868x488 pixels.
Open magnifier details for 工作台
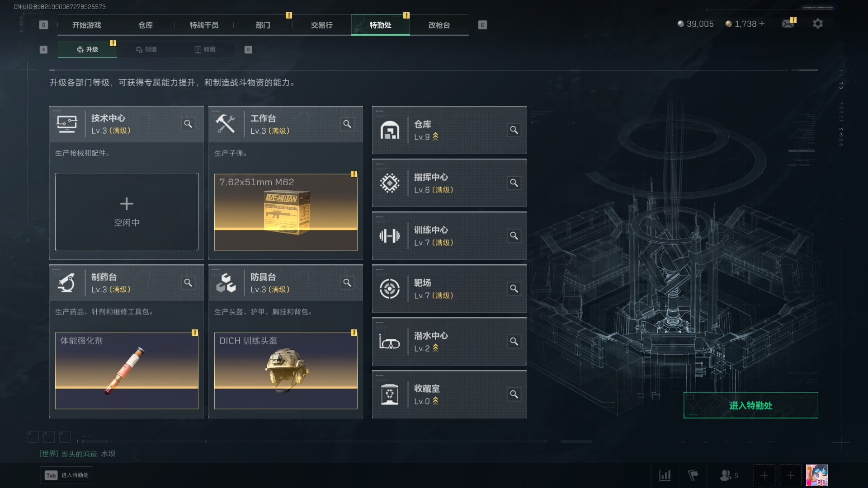point(347,124)
